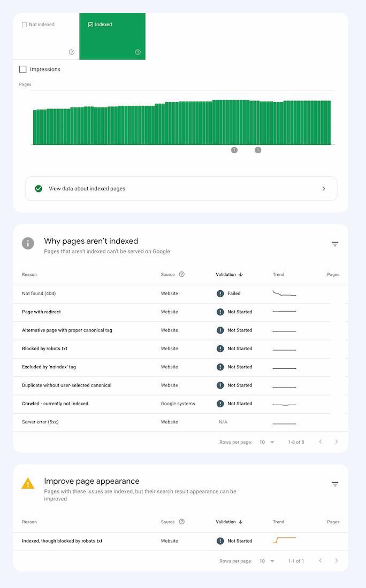
Task: Open the Not found (404) row
Action: click(180, 294)
